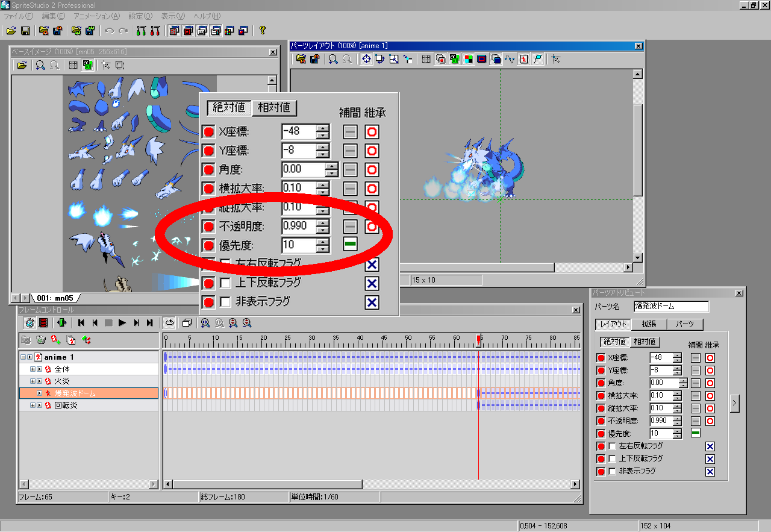771x532 pixels.
Task: Jump to last frame of animation
Action: click(x=150, y=323)
